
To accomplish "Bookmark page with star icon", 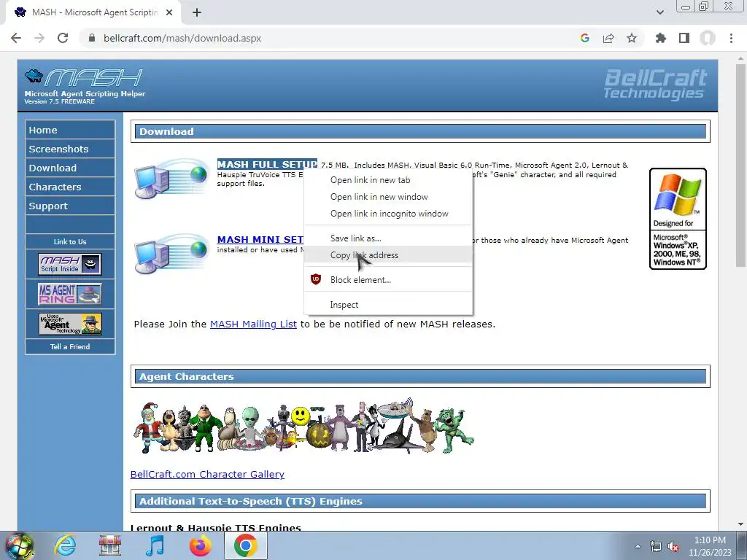I will pos(632,38).
